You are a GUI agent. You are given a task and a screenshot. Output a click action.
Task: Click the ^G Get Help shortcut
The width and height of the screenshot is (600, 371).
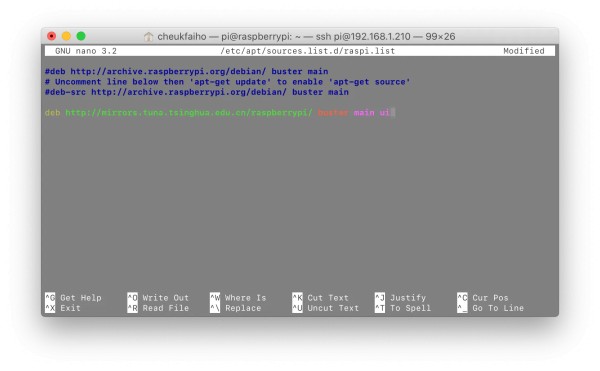(73, 298)
